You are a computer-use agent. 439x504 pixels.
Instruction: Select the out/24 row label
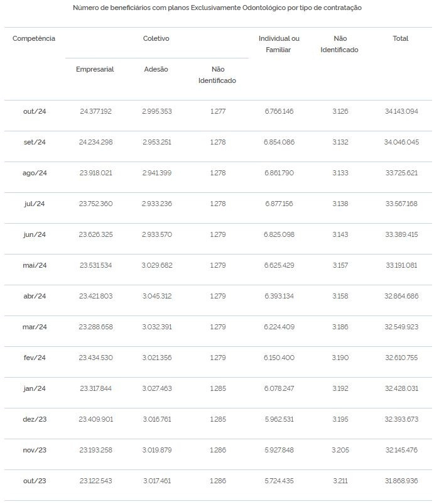point(35,111)
